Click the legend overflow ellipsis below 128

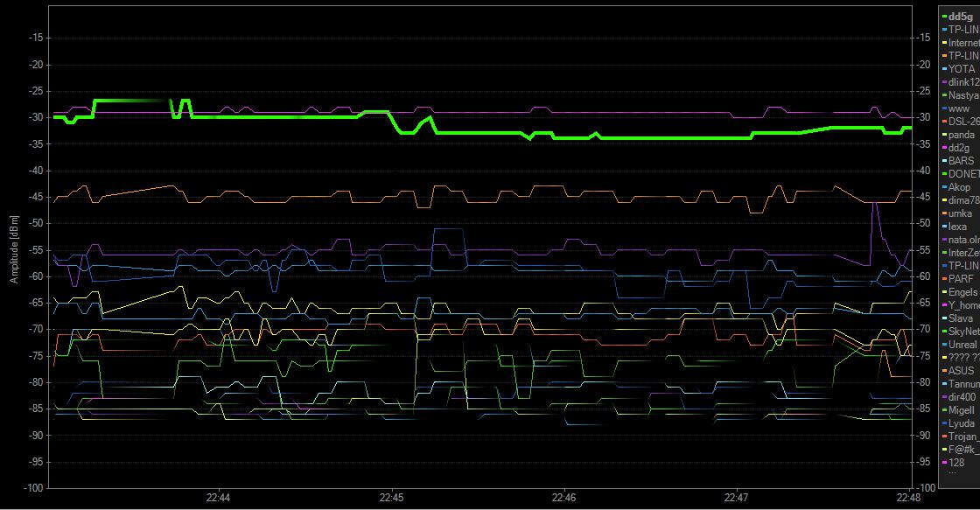coord(953,473)
